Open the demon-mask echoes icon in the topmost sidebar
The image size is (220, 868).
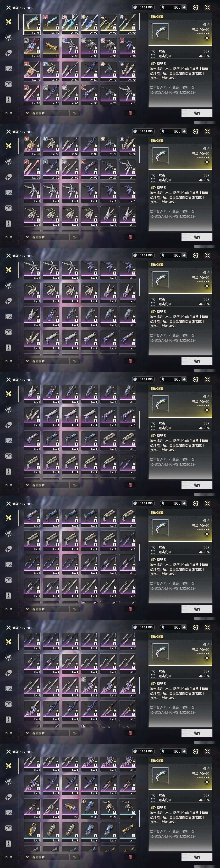9,37
